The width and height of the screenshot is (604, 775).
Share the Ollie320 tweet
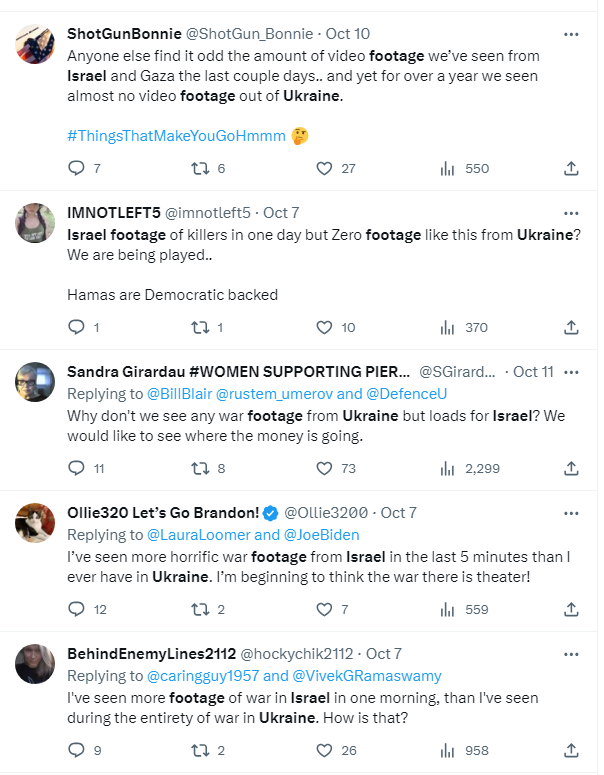(571, 609)
